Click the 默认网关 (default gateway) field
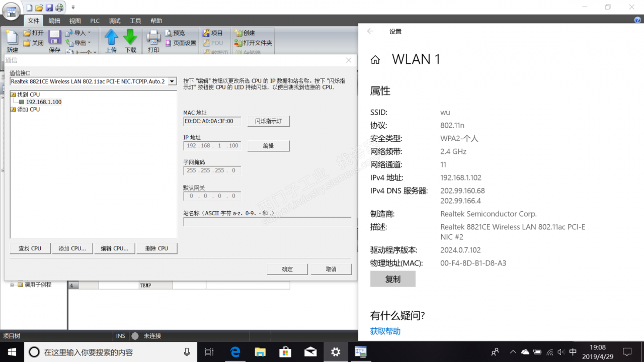 click(x=212, y=196)
